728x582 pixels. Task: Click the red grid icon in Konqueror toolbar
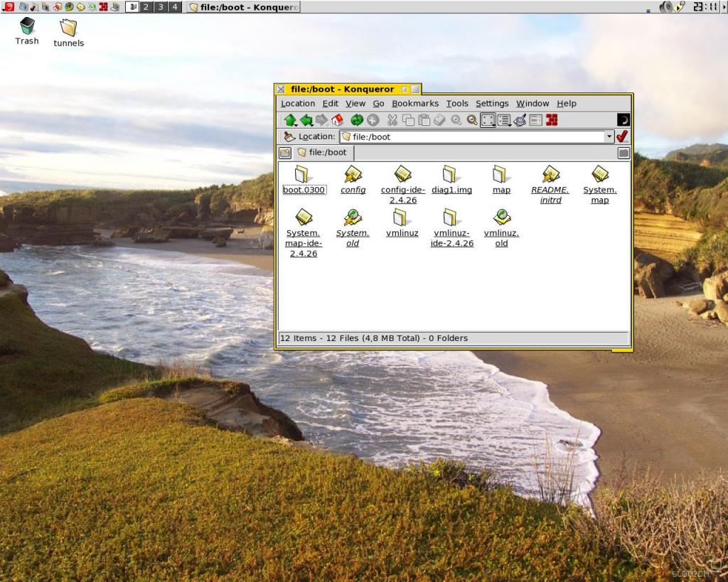coord(552,120)
